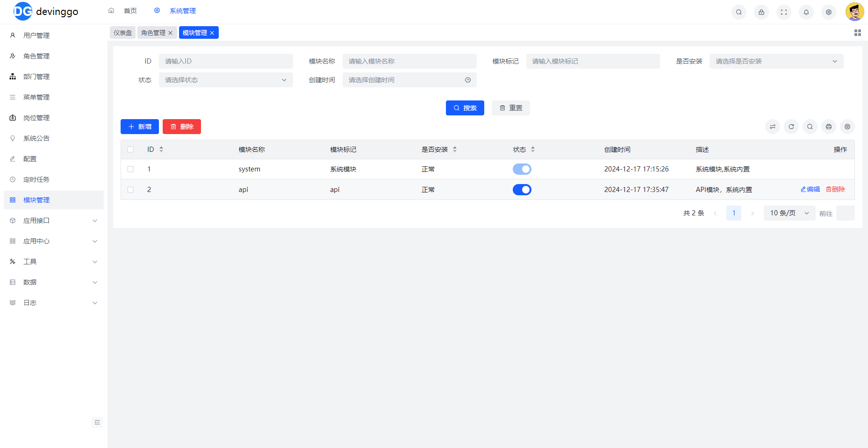Select 模块管理 in sidebar
Screen dimensions: 868x448
(54, 200)
